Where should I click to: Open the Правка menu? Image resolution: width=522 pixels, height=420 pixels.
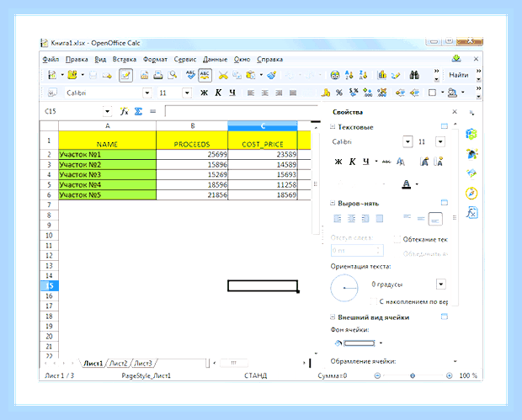point(77,59)
